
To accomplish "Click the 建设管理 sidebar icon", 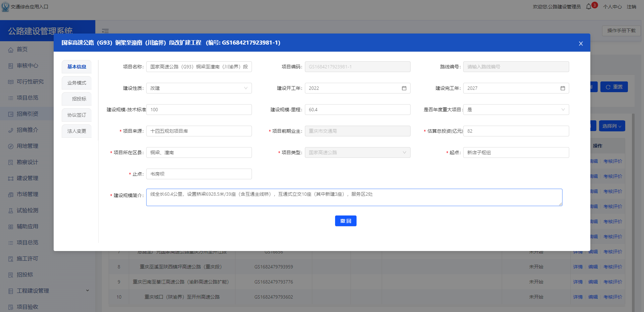I will (11, 178).
